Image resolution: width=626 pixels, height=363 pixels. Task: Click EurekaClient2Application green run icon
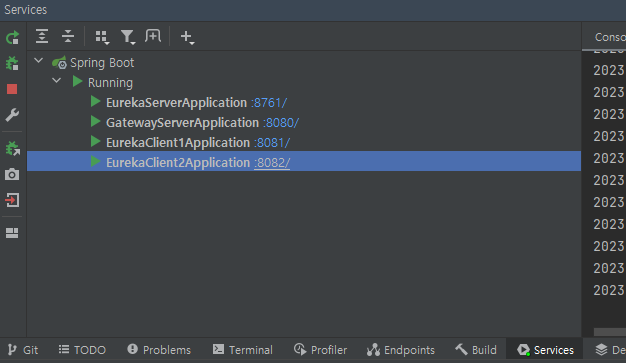point(95,161)
